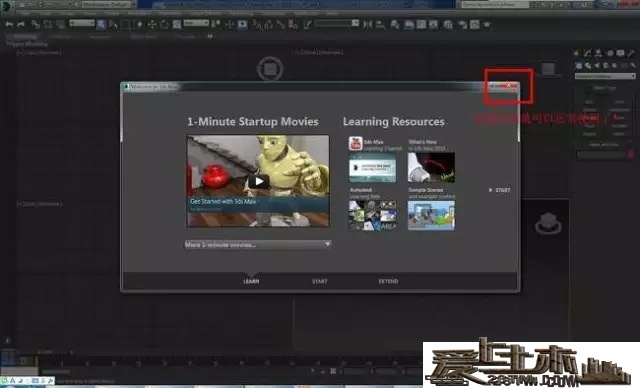Select the Move transform tool icon

(152, 24)
